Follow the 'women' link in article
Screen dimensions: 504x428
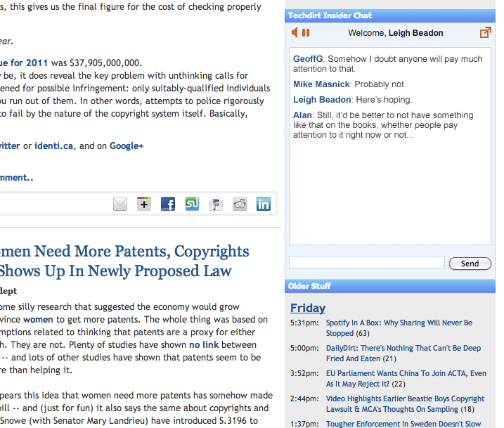tap(38, 319)
